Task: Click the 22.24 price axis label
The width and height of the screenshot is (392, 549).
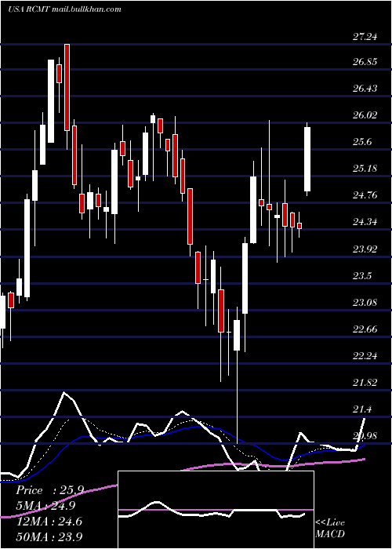Action: (x=365, y=356)
